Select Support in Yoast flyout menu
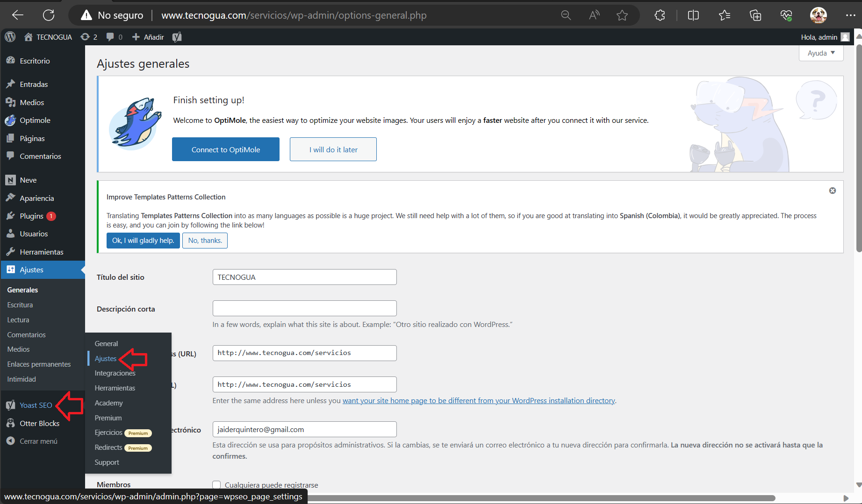862x504 pixels. [107, 462]
